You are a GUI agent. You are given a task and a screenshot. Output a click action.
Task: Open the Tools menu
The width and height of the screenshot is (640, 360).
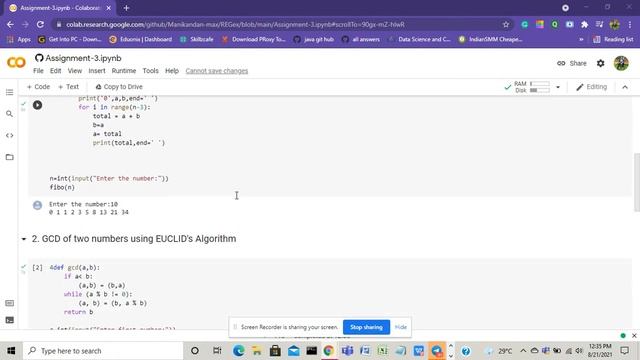point(150,71)
